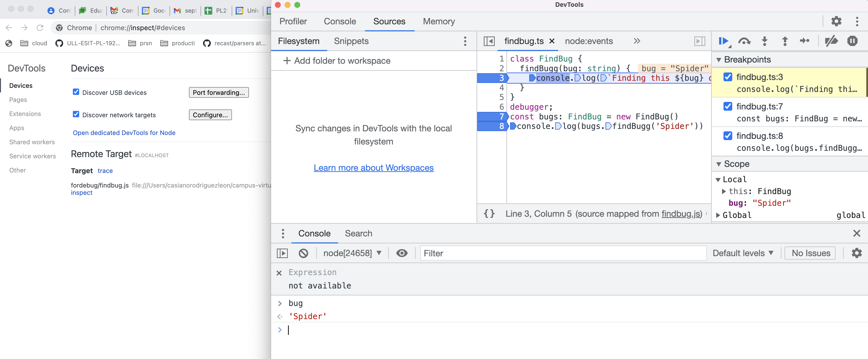Expand the Global scope entry
Viewport: 868px width, 359px height.
pos(718,215)
